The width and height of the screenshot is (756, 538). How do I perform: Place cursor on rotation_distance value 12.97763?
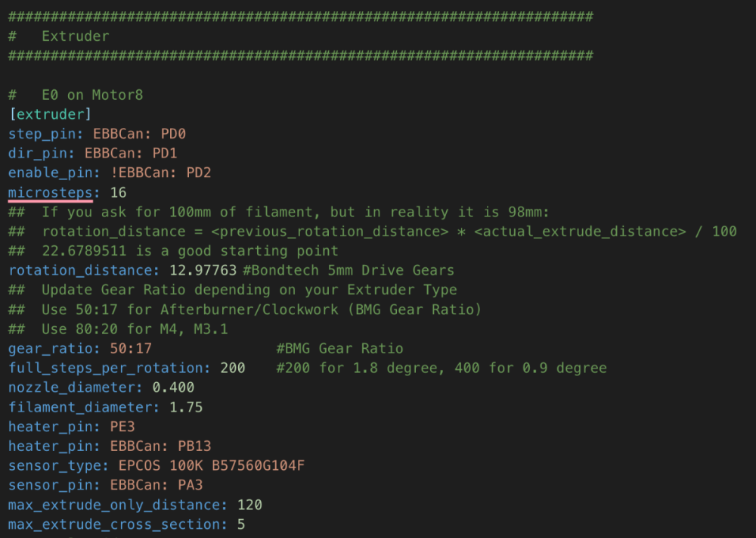click(203, 270)
